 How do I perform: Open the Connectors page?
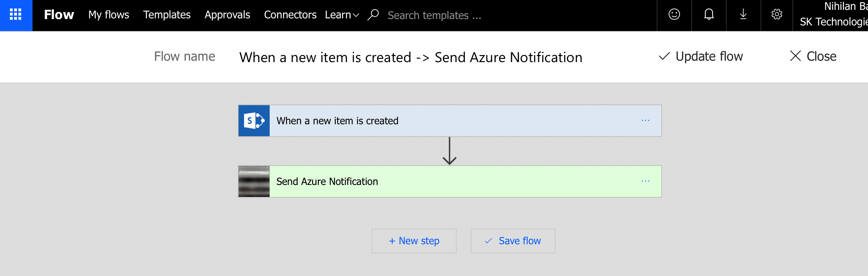[x=290, y=15]
